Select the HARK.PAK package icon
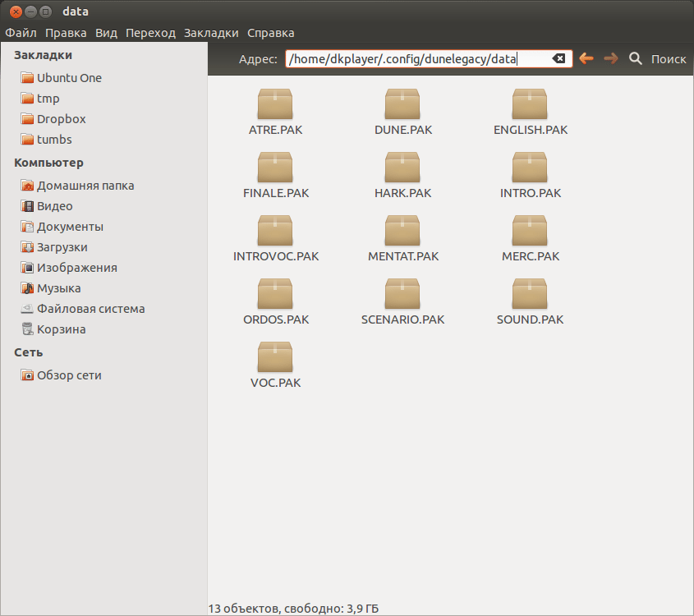This screenshot has height=616, width=694. tap(402, 168)
